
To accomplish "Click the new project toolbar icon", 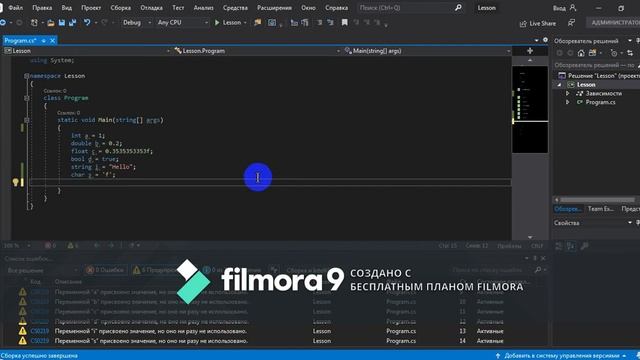I will point(34,22).
